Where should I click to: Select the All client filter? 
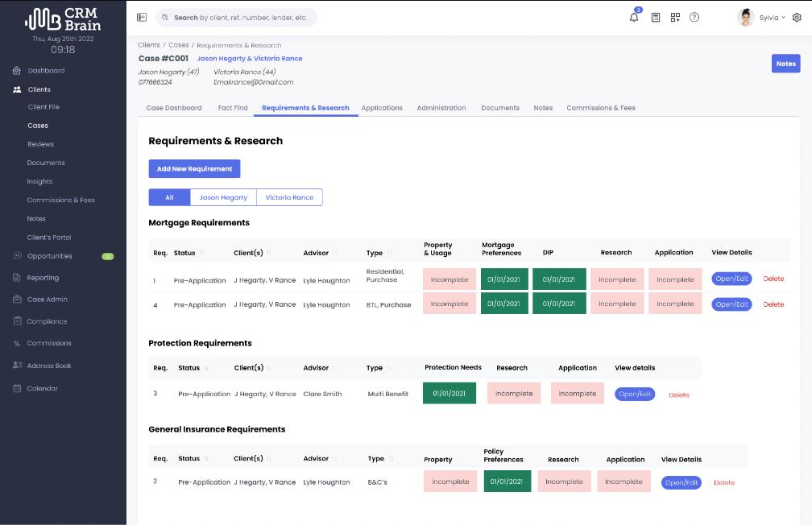(169, 197)
